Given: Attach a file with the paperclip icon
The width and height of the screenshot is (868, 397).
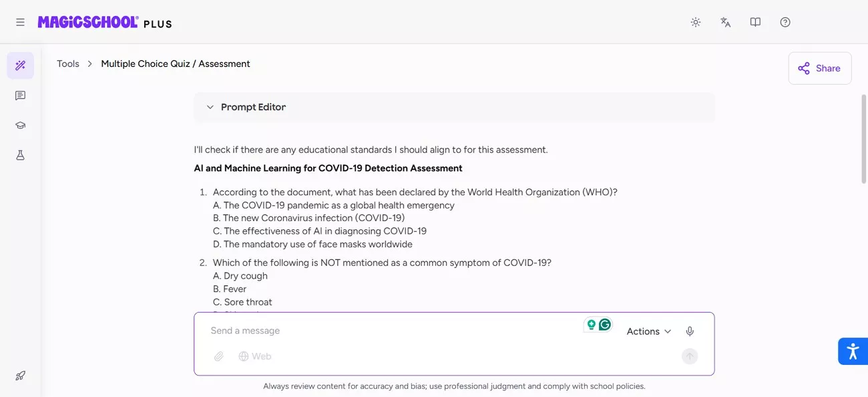Looking at the screenshot, I should [218, 356].
